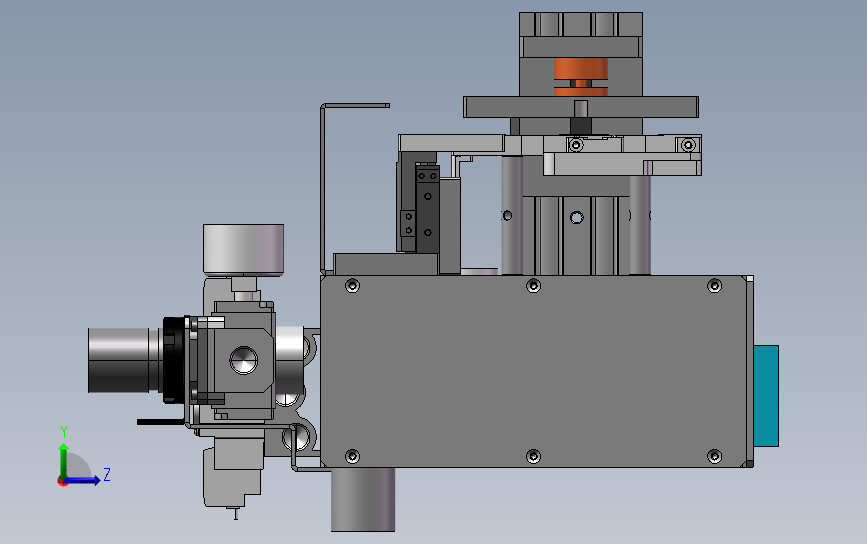867x544 pixels.
Task: Pick the silver lens barrel on the far left
Action: (x=124, y=360)
